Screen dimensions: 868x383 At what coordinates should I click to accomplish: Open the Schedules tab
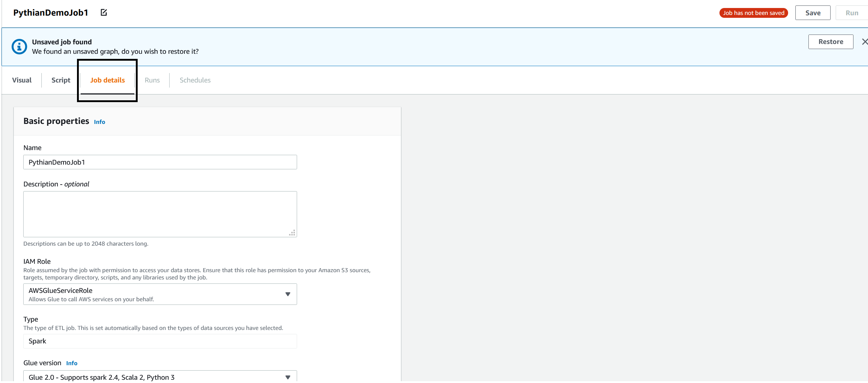point(195,80)
